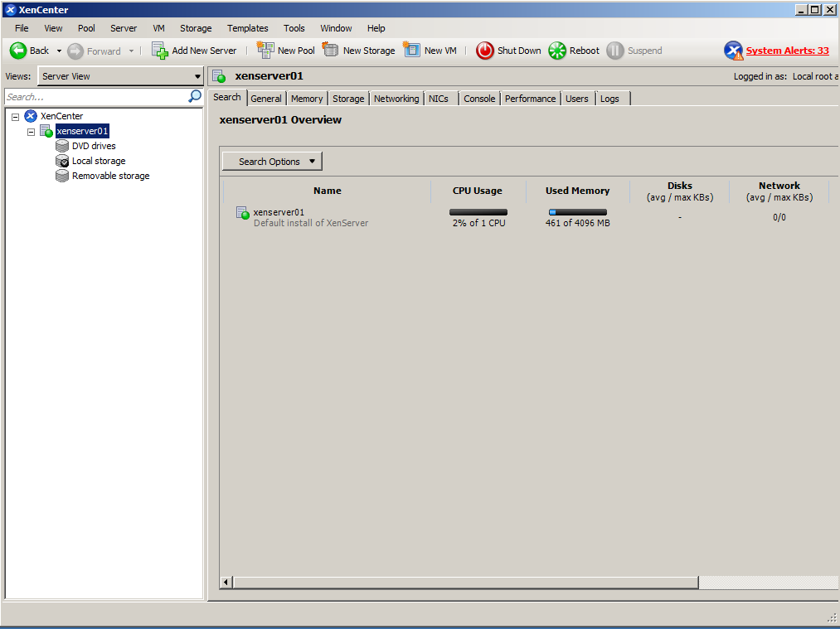
Task: Click the New Storage toolbar icon
Action: click(x=331, y=51)
